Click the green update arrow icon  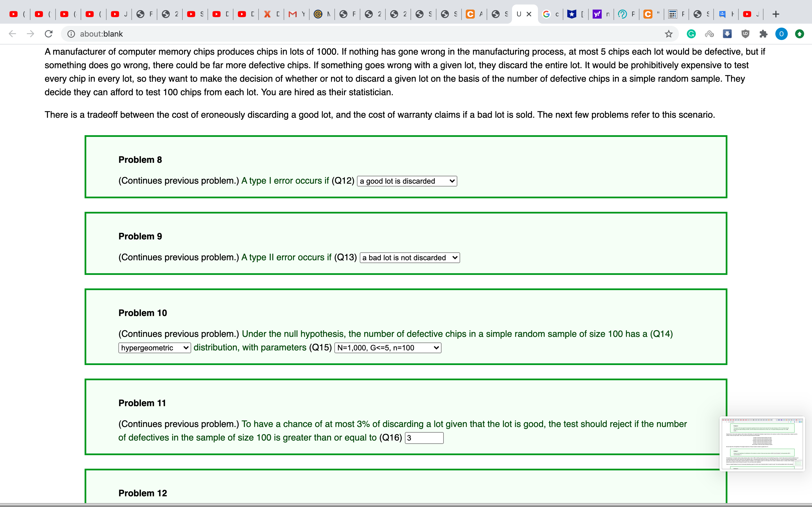click(x=800, y=34)
